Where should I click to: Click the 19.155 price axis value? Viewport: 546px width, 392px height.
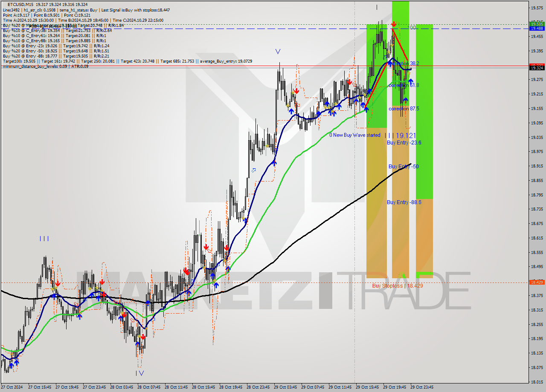click(x=537, y=109)
